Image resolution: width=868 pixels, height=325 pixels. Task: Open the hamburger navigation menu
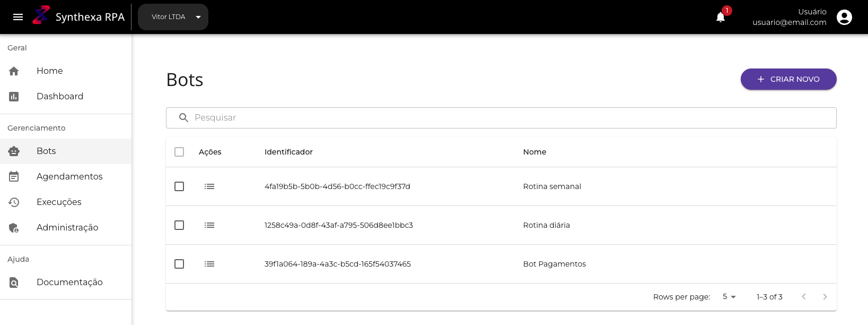tap(18, 17)
